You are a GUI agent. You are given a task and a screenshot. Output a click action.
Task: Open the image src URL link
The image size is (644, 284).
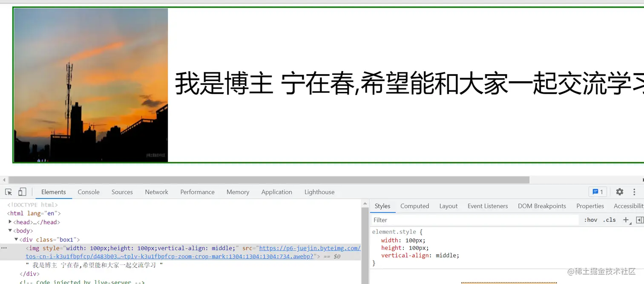[310, 248]
